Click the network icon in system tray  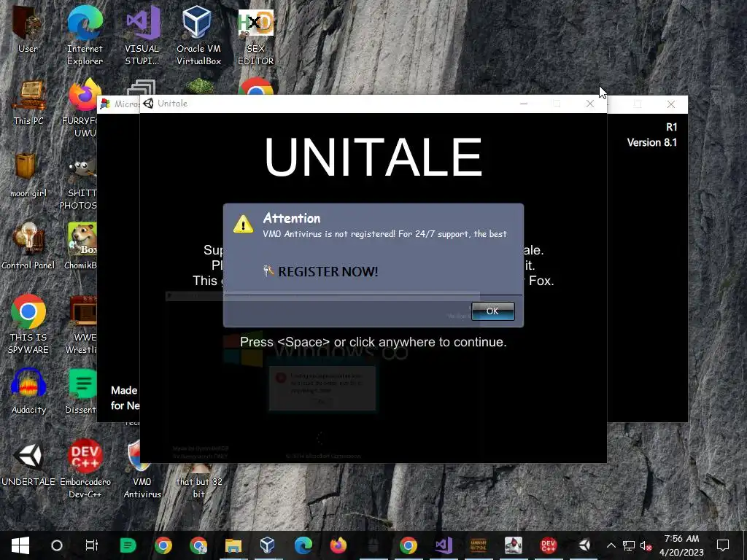628,545
